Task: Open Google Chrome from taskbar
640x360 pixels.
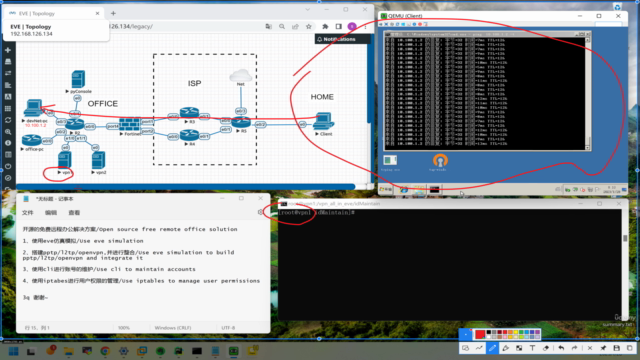Action: click(105, 351)
